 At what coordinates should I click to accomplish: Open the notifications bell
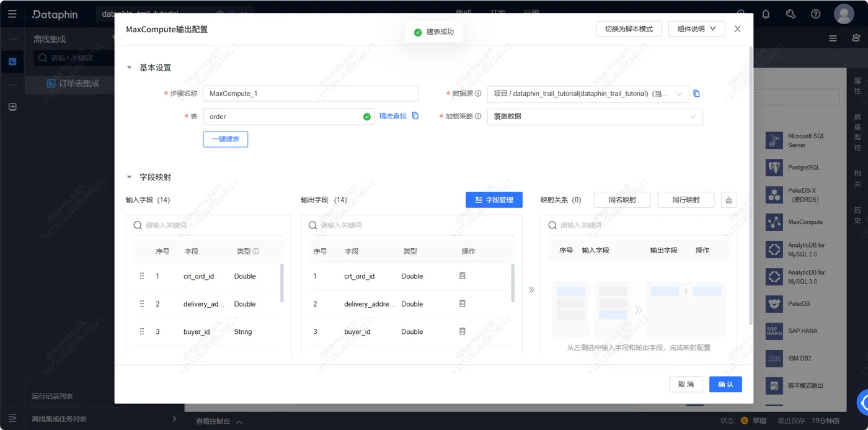click(x=766, y=14)
